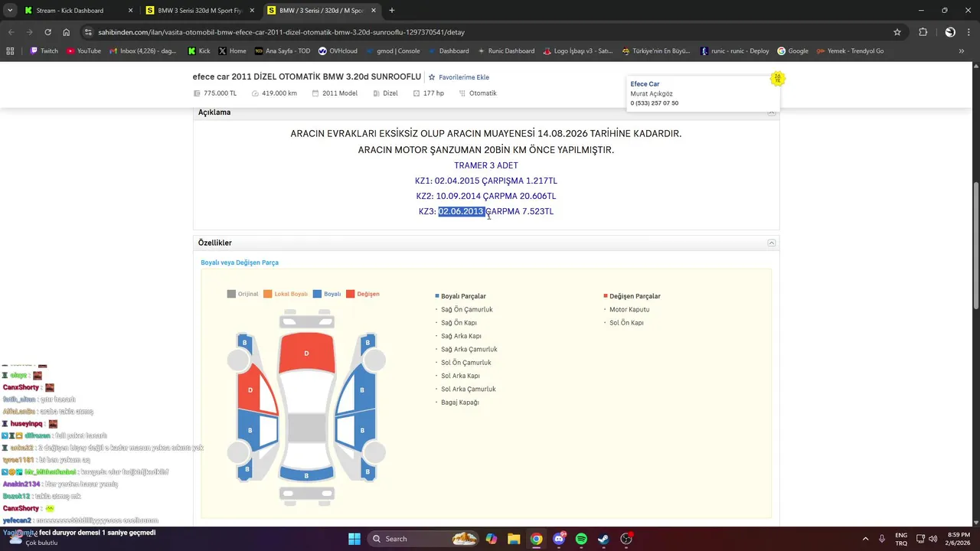980x551 pixels.
Task: Open Spotify from the taskbar
Action: 581,539
